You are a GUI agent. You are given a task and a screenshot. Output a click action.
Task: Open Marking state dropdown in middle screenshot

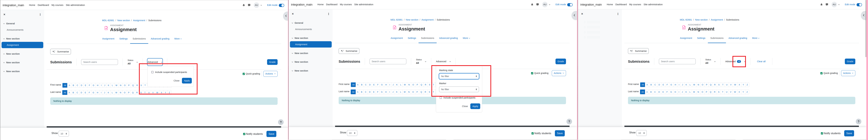pos(459,76)
